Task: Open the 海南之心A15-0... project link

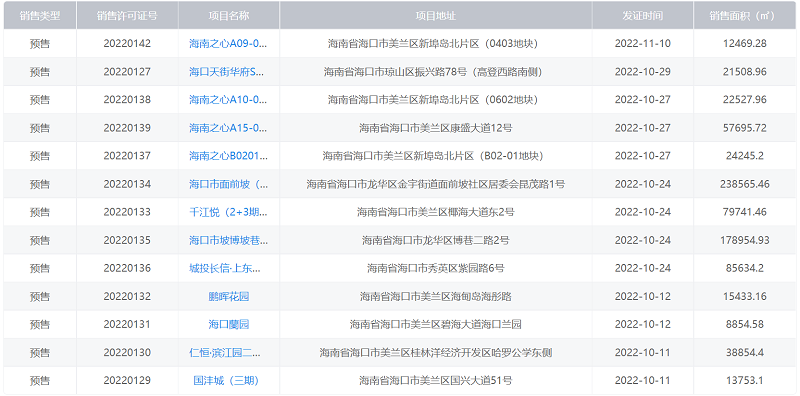Action: click(x=228, y=128)
